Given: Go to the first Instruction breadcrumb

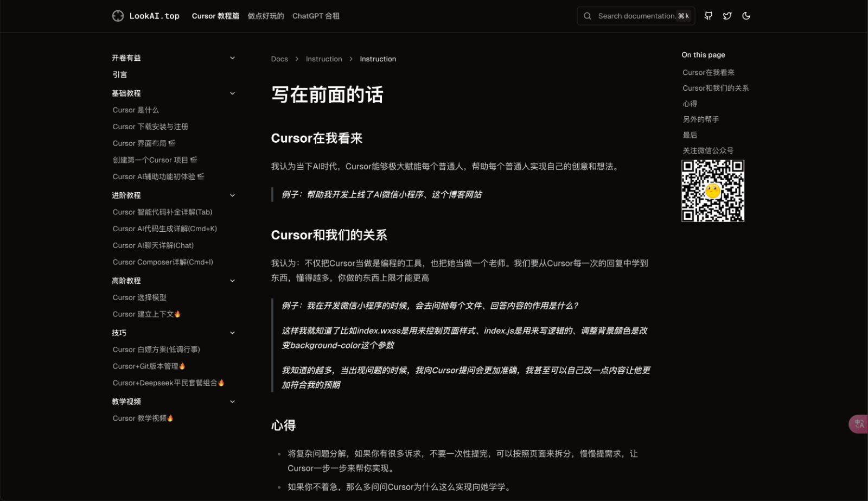Looking at the screenshot, I should [x=324, y=59].
